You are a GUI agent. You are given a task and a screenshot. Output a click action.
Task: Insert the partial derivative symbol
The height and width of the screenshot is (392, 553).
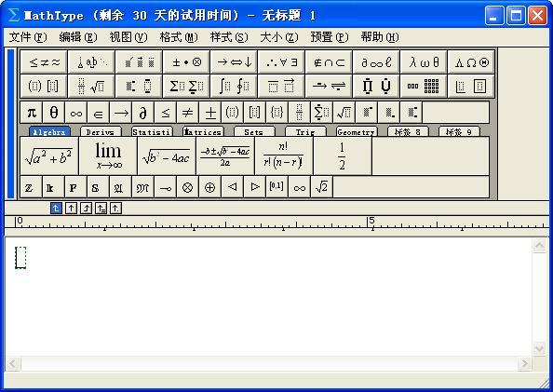(x=142, y=113)
